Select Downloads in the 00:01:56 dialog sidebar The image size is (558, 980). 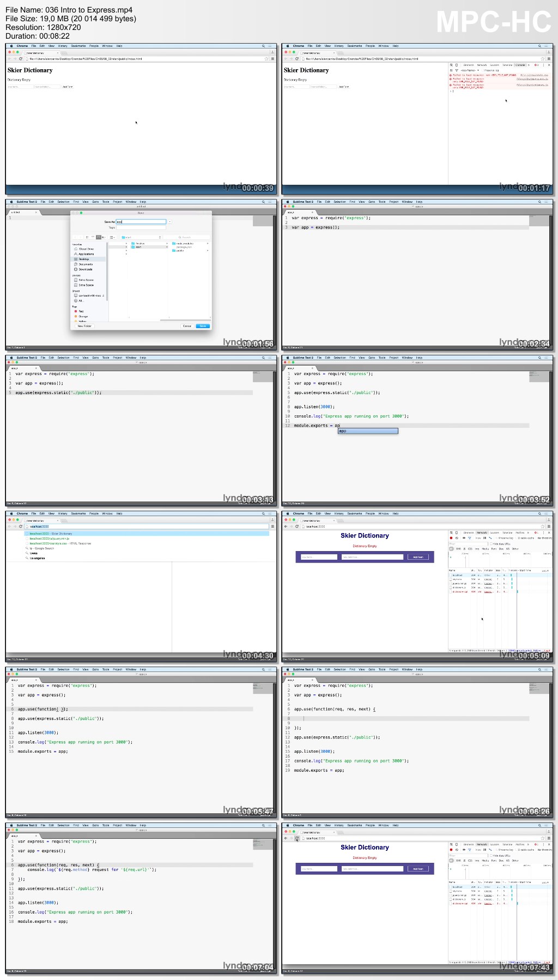point(86,269)
